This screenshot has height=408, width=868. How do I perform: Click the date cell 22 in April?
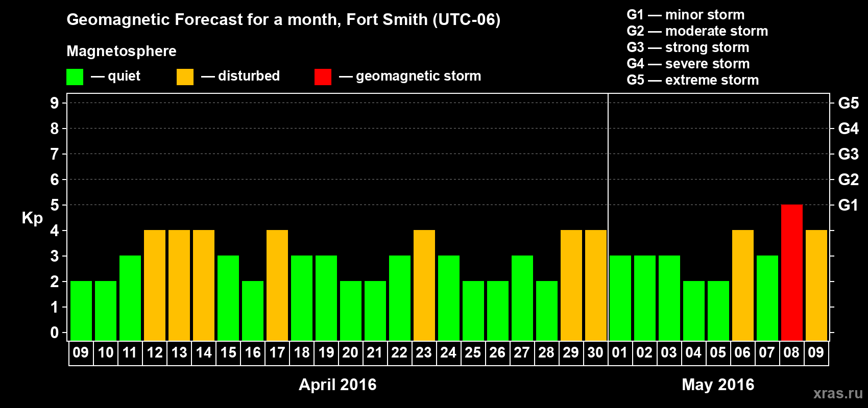400,353
